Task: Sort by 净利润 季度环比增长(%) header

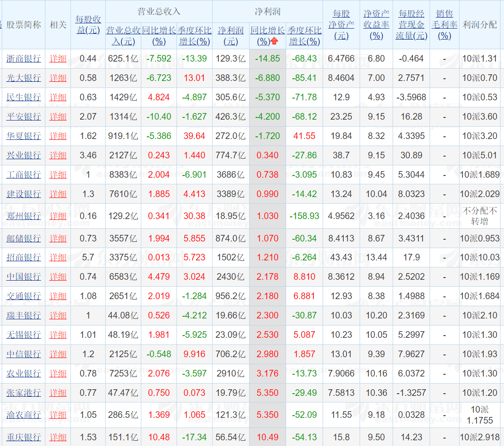Action: (304, 36)
